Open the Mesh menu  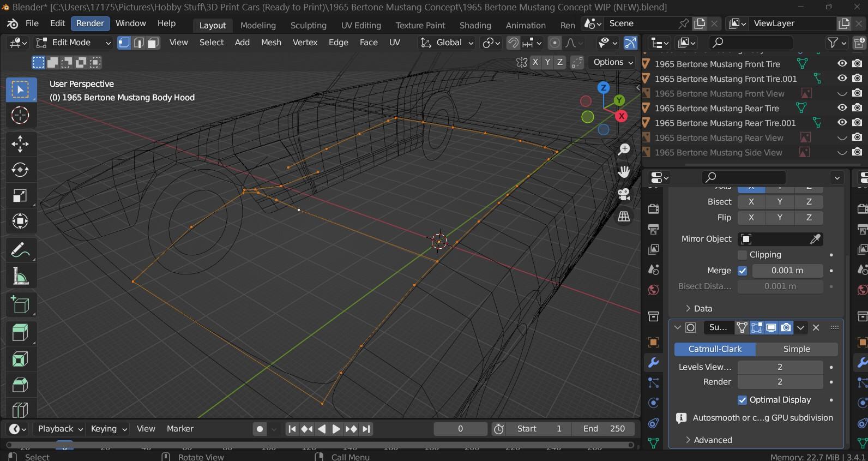[x=271, y=43]
